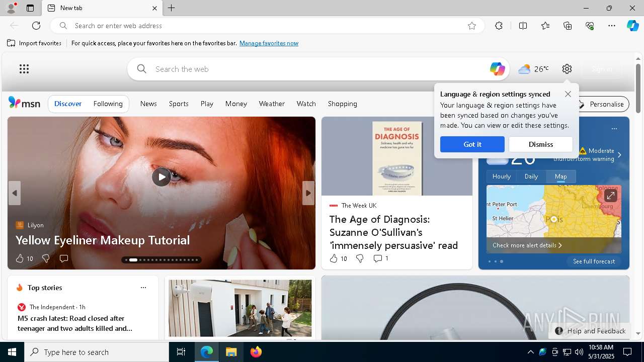Open See full forecast link
The image size is (644, 362).
(x=594, y=261)
